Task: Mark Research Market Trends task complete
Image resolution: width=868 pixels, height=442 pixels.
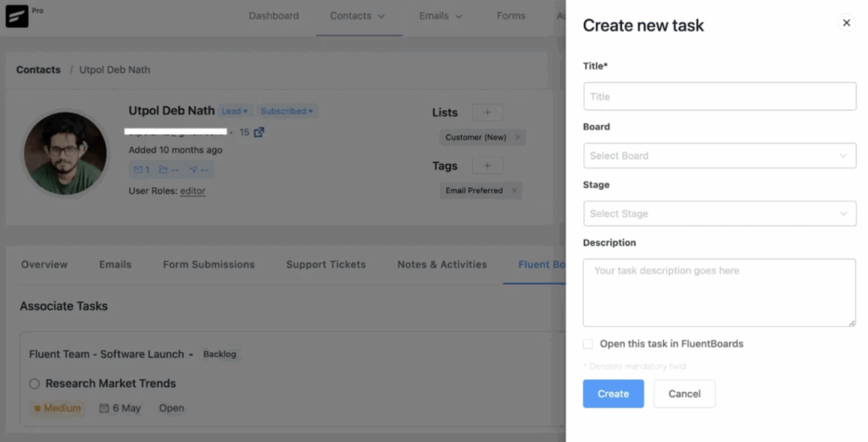Action: coord(35,384)
